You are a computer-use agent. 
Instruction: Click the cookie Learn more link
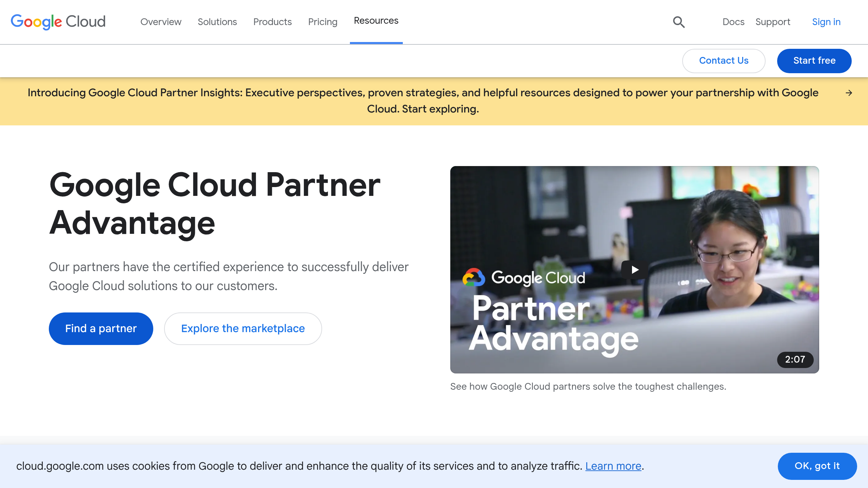[x=613, y=466]
